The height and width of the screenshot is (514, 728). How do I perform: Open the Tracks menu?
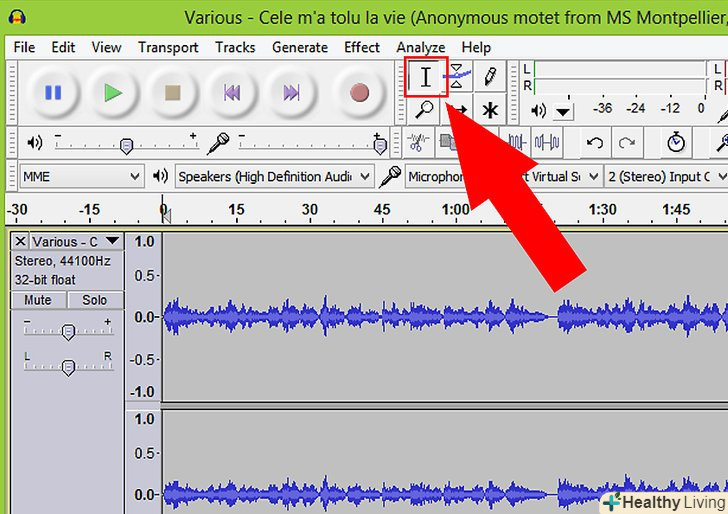point(235,47)
